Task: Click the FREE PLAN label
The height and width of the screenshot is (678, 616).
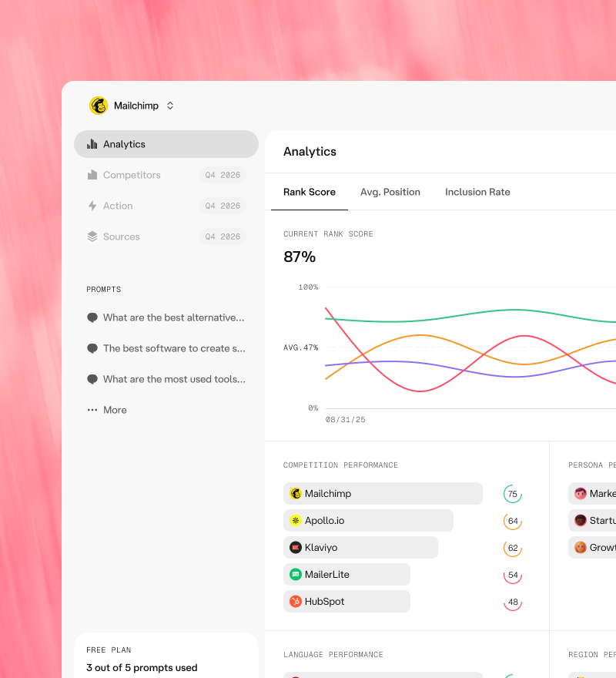Action: point(109,650)
